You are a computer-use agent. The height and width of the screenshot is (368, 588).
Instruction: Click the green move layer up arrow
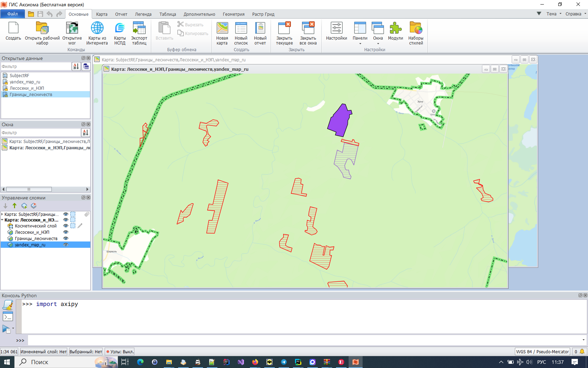pos(14,206)
